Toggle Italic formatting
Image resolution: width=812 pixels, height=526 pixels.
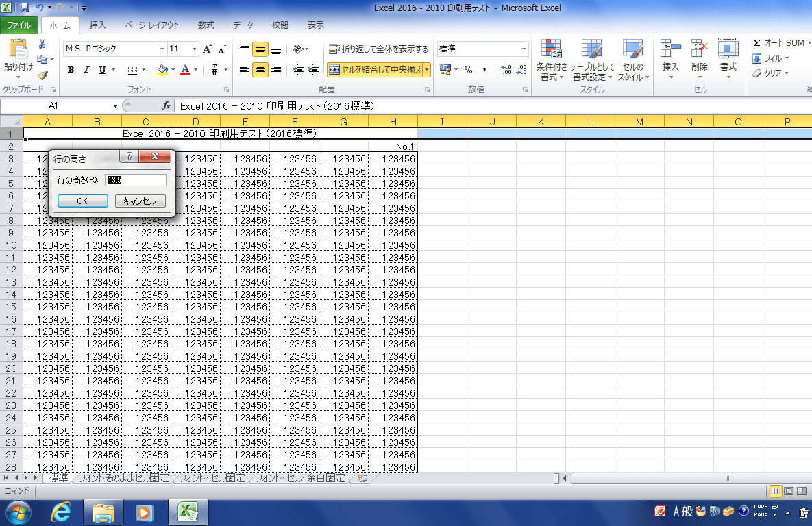click(x=86, y=69)
